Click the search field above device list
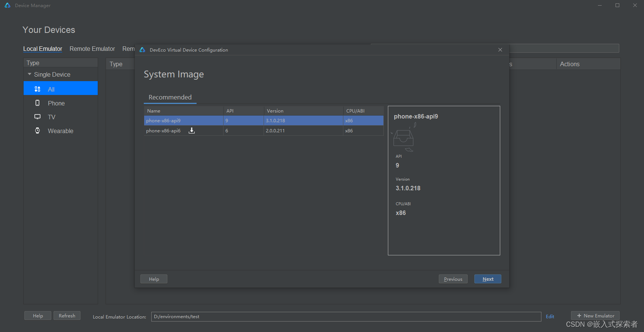The image size is (644, 332). (x=564, y=48)
